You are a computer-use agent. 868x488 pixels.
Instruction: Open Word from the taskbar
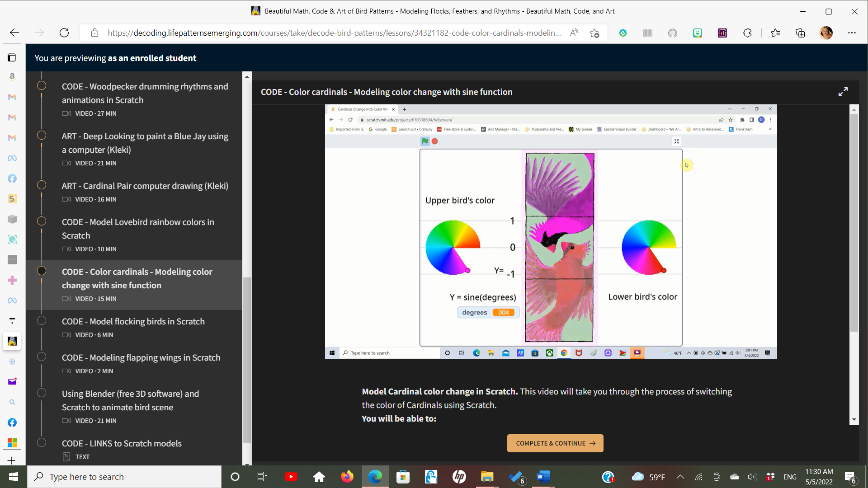pyautogui.click(x=543, y=477)
